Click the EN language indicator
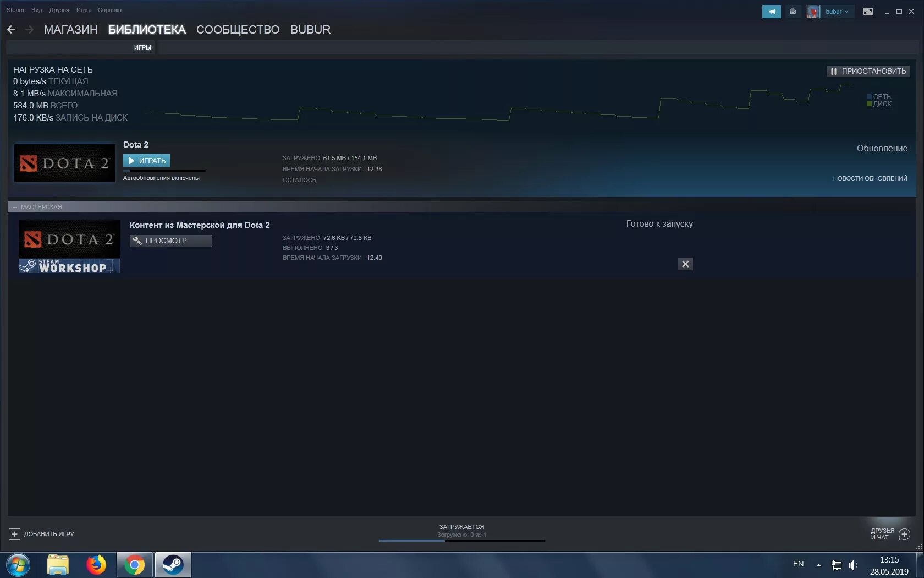This screenshot has height=578, width=924. pos(799,564)
